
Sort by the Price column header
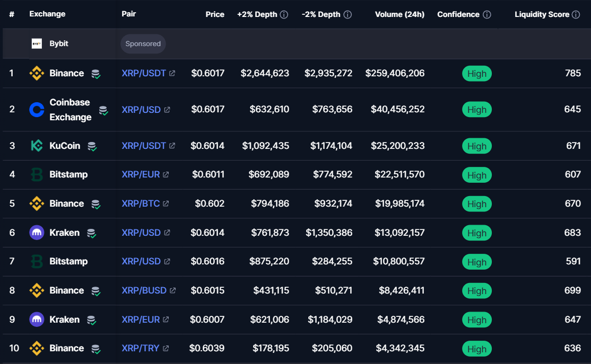(x=215, y=14)
